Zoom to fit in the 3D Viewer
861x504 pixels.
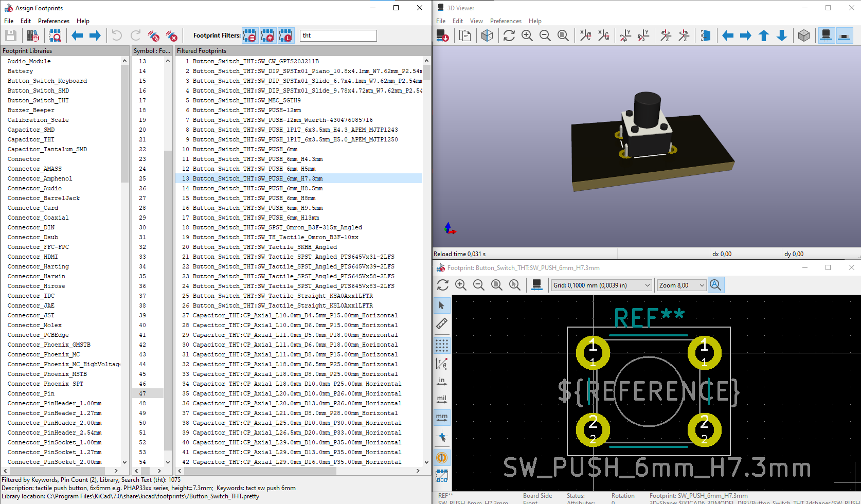(x=563, y=35)
